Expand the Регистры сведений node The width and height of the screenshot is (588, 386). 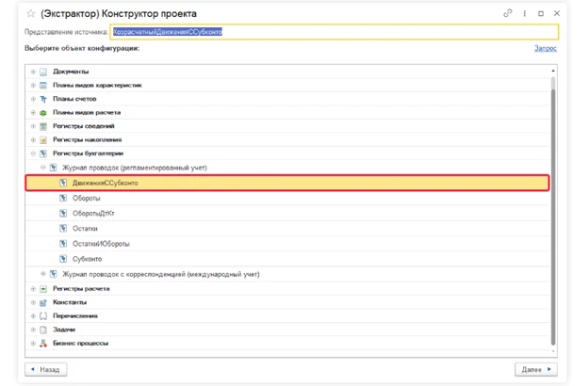pyautogui.click(x=33, y=126)
